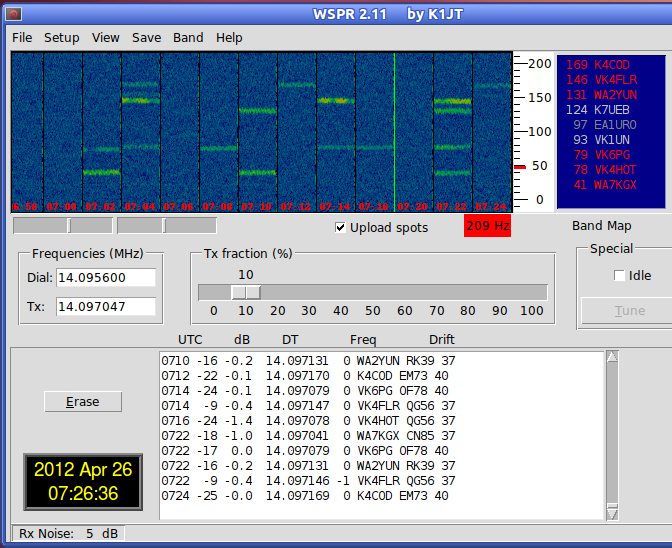This screenshot has width=672, height=548.
Task: Click the red Tx marker on frequency scale
Action: [520, 167]
